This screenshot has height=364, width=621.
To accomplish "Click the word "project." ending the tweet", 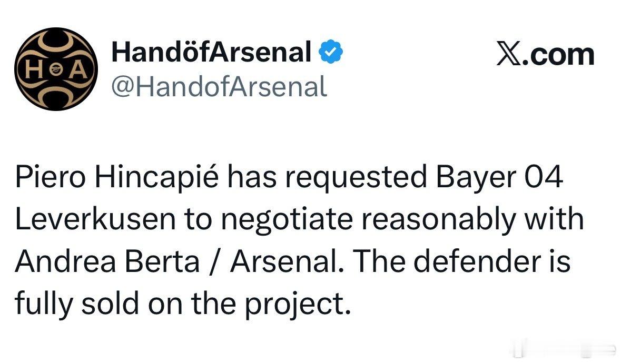I will (298, 305).
